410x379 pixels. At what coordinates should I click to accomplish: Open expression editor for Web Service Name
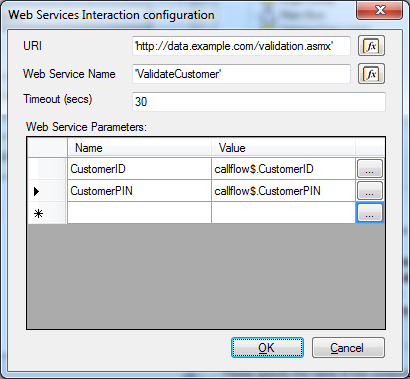[371, 73]
